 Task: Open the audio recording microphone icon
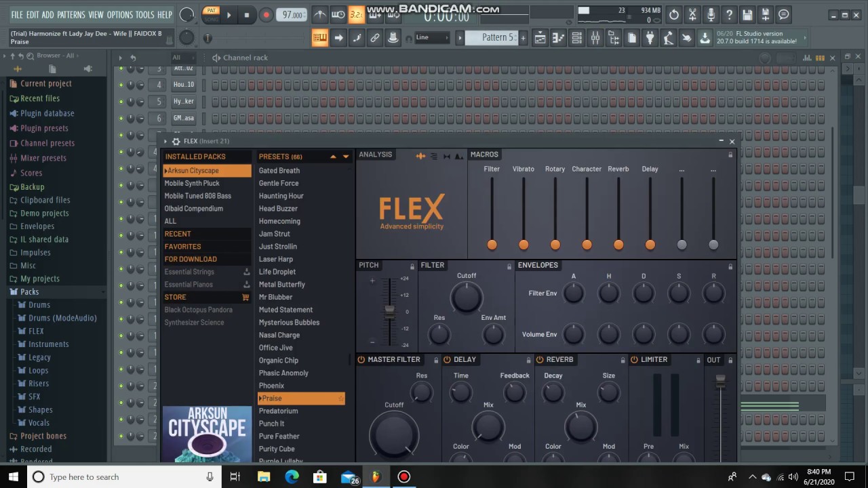pos(711,15)
